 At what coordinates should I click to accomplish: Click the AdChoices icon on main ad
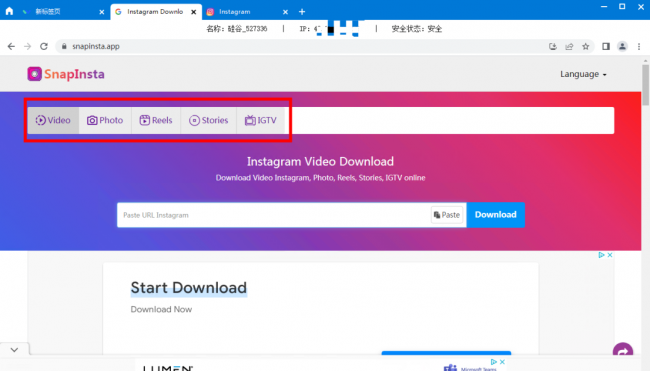pos(601,255)
